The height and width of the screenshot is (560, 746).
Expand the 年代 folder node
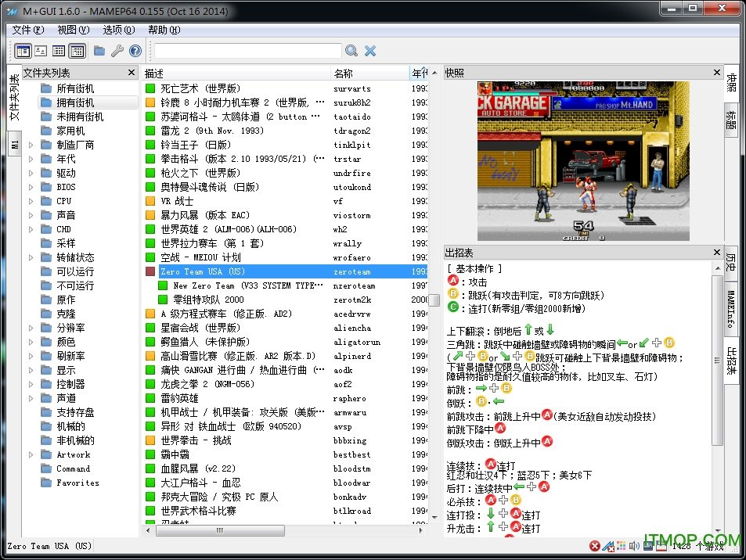point(33,159)
